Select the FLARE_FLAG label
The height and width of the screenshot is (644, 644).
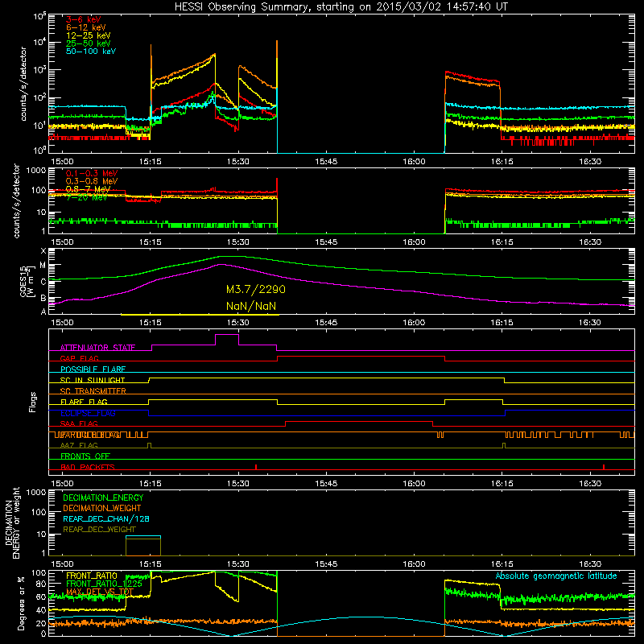click(x=84, y=402)
